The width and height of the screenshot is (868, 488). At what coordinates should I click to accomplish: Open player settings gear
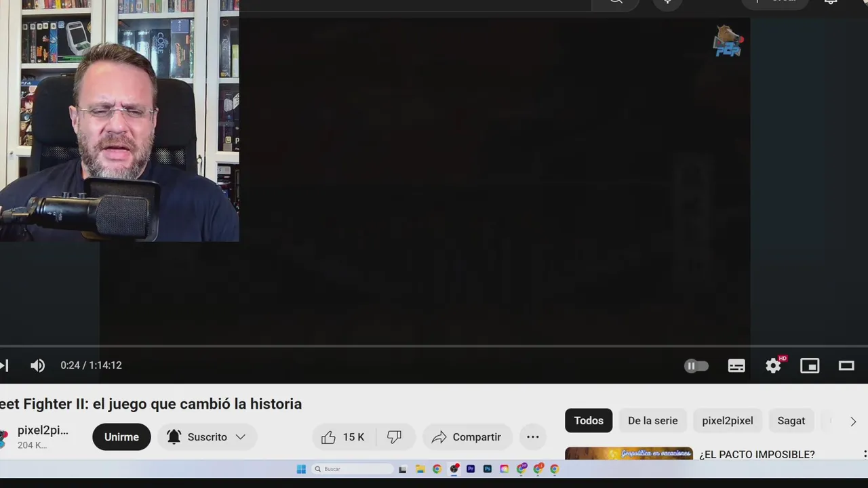tap(774, 366)
